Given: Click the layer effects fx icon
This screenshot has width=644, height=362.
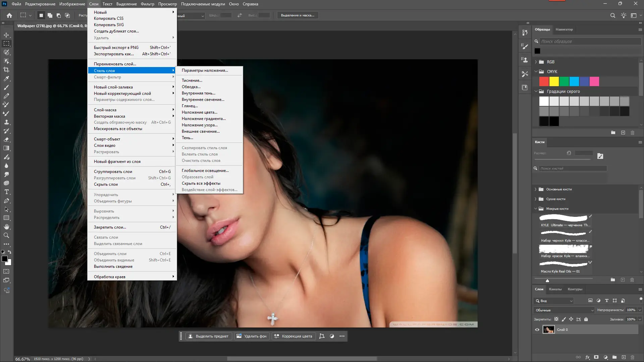Looking at the screenshot, I should [x=587, y=357].
